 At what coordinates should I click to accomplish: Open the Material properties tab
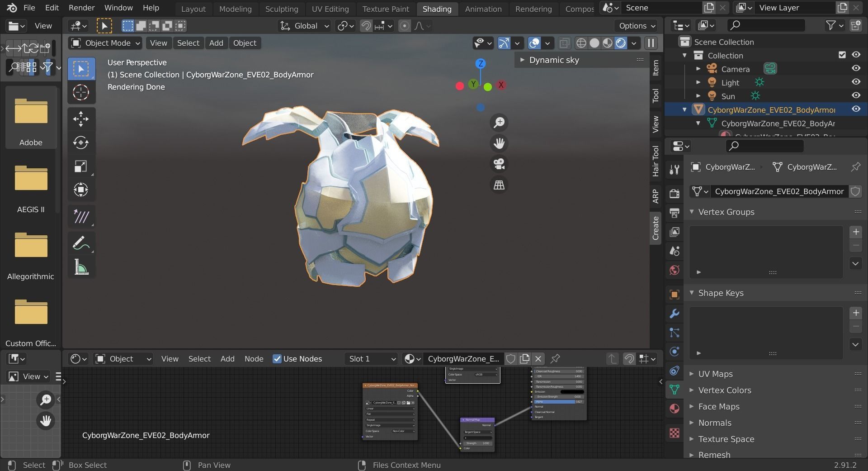(674, 409)
